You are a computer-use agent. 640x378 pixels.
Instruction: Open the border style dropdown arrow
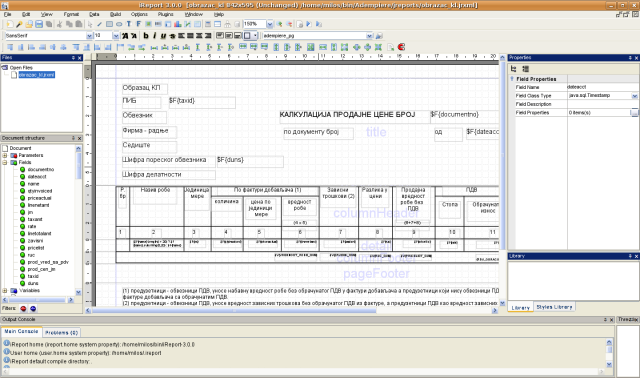tap(255, 36)
